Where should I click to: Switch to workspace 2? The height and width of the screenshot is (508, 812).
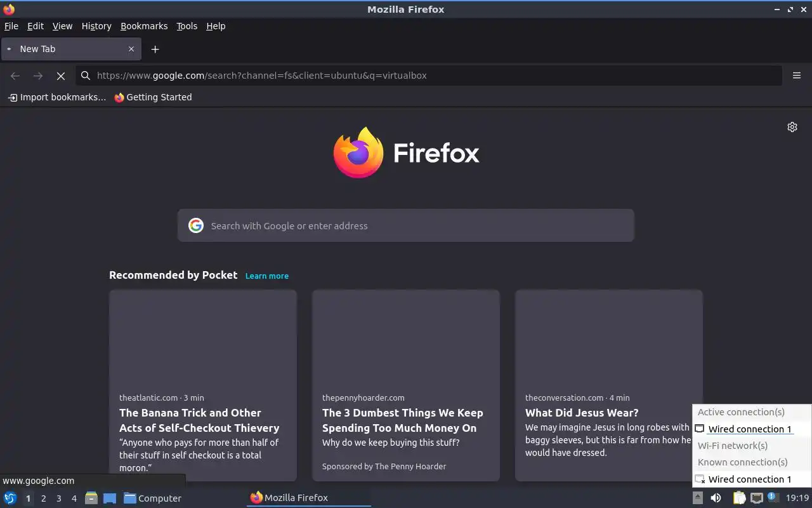pyautogui.click(x=43, y=498)
